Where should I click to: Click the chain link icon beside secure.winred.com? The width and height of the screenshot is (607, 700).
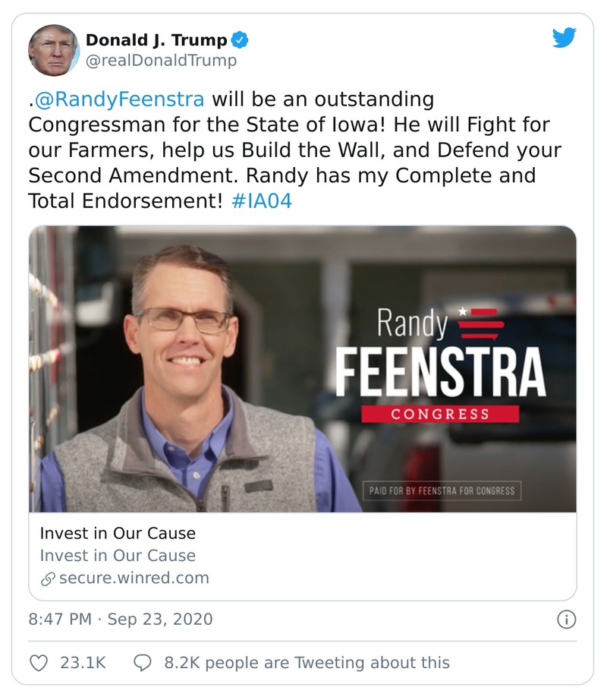pyautogui.click(x=47, y=579)
